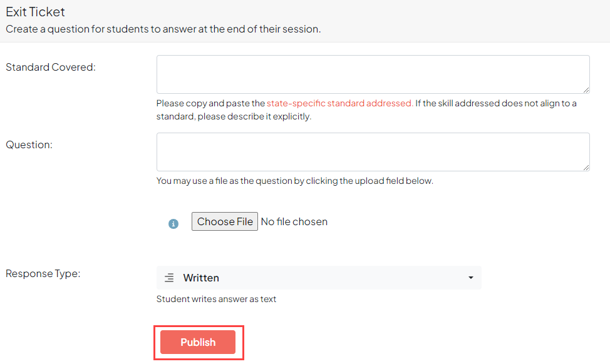Click the Response Type dropdown caret arrow

pyautogui.click(x=470, y=278)
